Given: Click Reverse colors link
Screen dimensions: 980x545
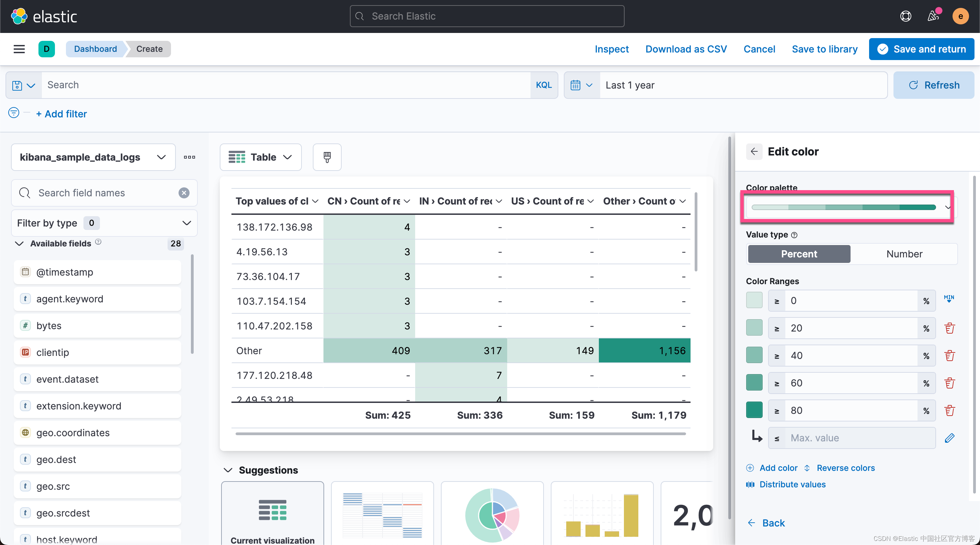Looking at the screenshot, I should 845,468.
